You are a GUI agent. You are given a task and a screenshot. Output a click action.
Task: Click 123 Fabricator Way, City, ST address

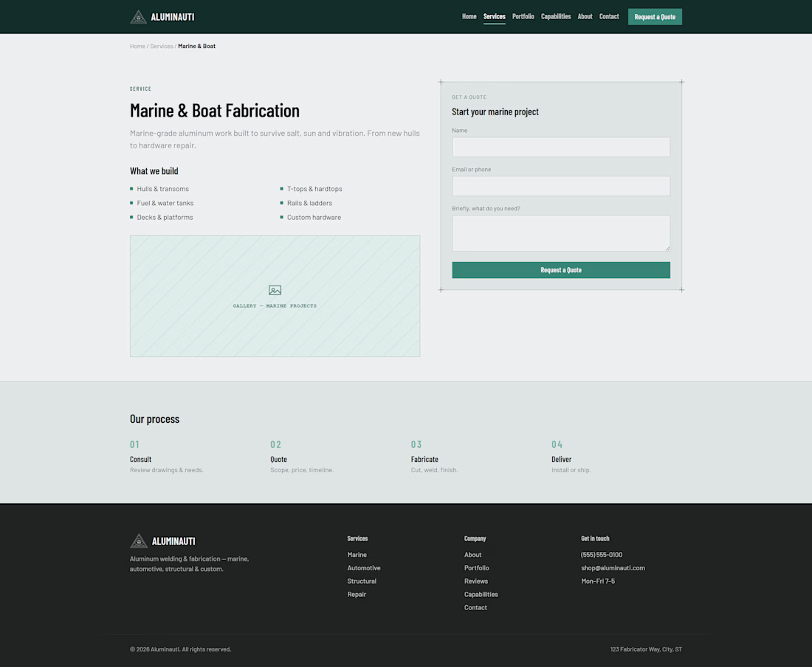pyautogui.click(x=646, y=649)
